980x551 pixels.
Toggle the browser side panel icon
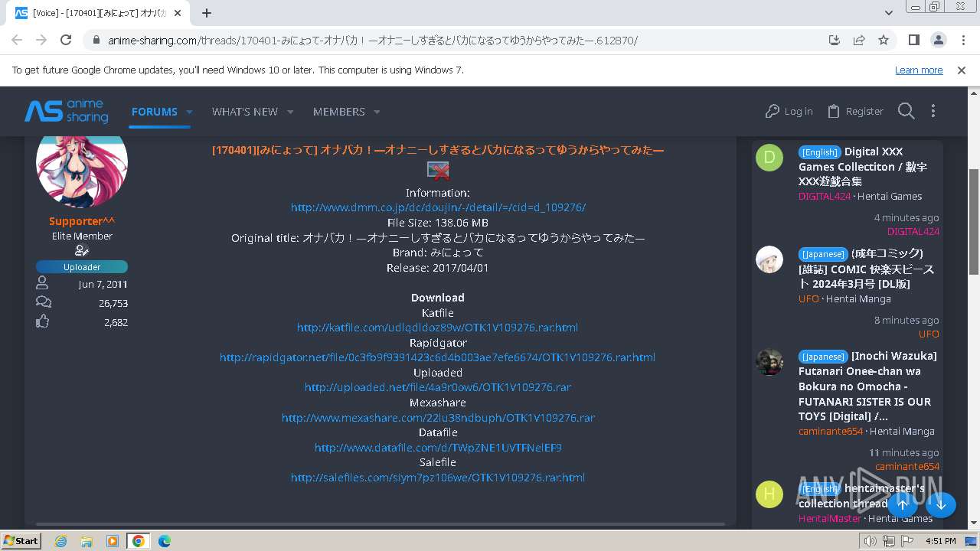click(913, 40)
